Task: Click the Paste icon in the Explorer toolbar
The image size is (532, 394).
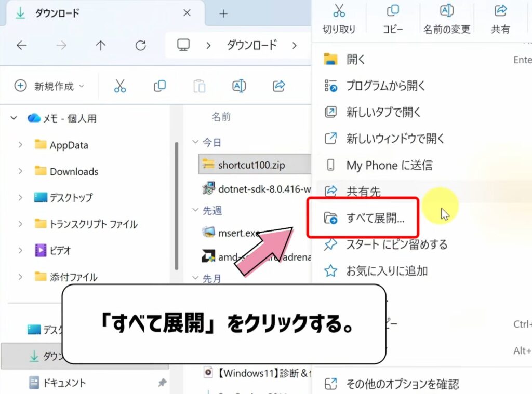Action: point(199,85)
